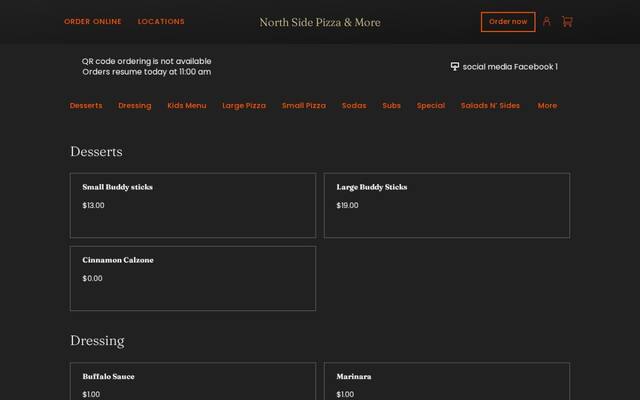The width and height of the screenshot is (640, 400).
Task: Select the Kids Menu category tab
Action: coord(187,106)
